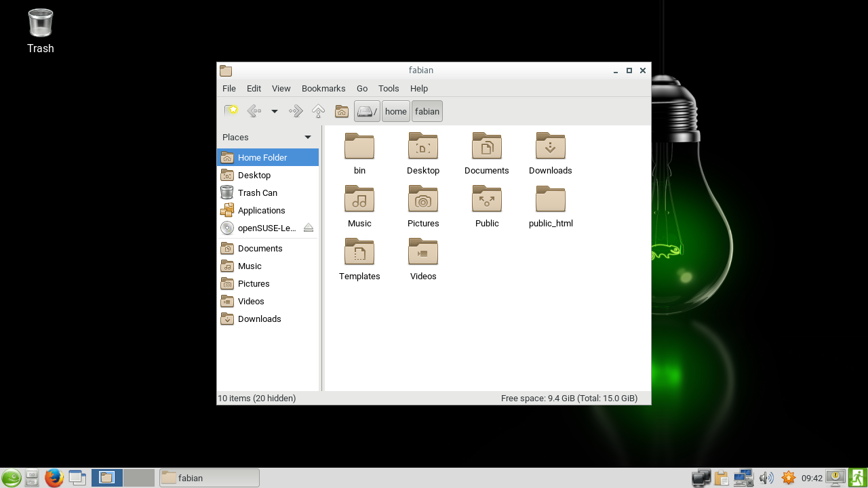Open the Bookmarks menu
868x488 pixels.
tap(323, 88)
